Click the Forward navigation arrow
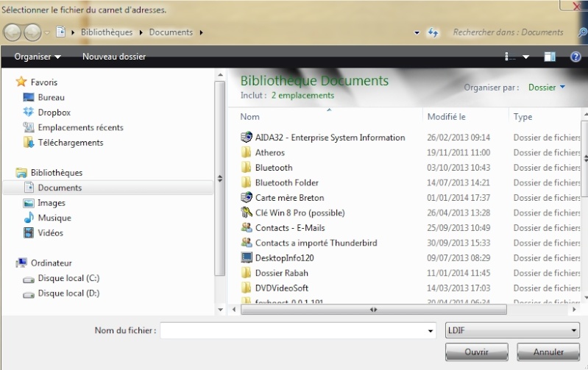The width and height of the screenshot is (588, 370). (32, 32)
